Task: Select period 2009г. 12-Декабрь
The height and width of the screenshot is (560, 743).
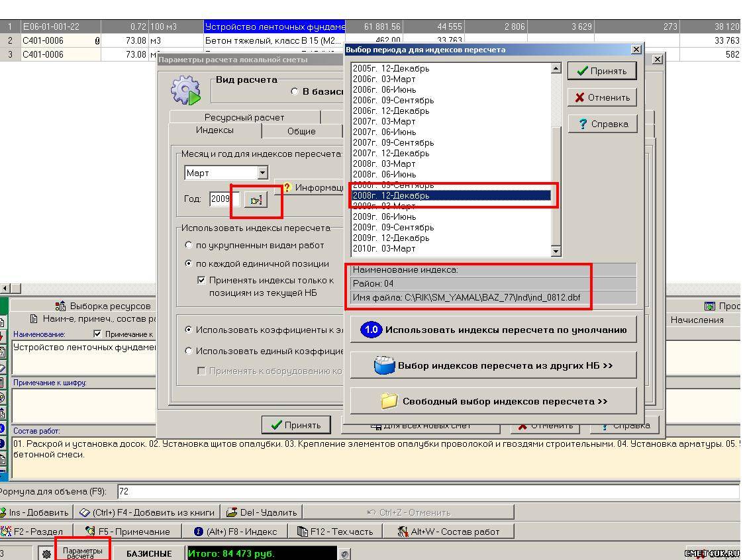Action: click(x=452, y=238)
